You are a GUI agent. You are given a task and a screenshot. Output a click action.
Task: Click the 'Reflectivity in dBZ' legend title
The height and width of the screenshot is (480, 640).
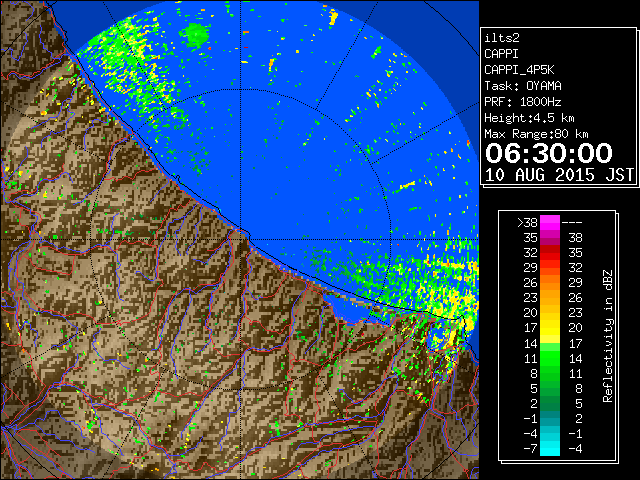[x=608, y=336]
